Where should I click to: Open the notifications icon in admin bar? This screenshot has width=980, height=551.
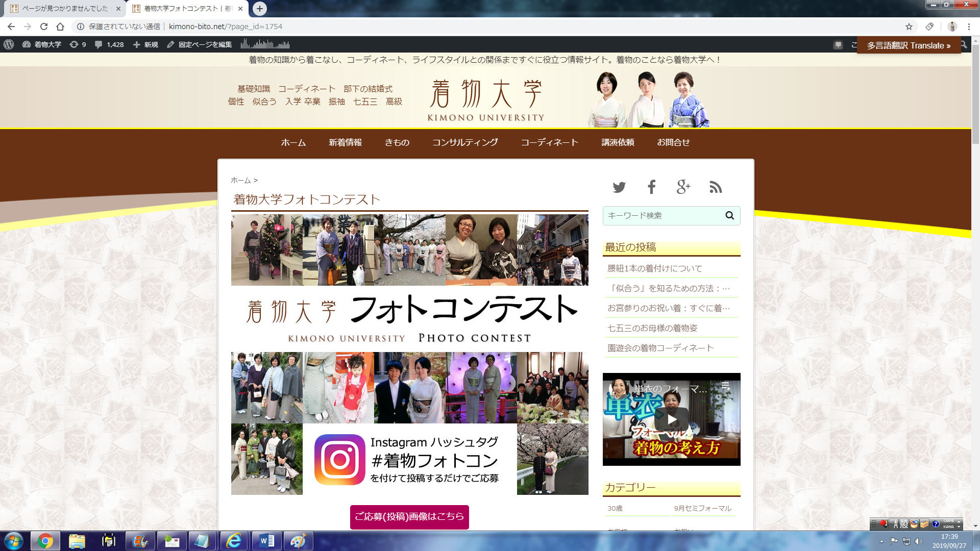click(x=838, y=45)
